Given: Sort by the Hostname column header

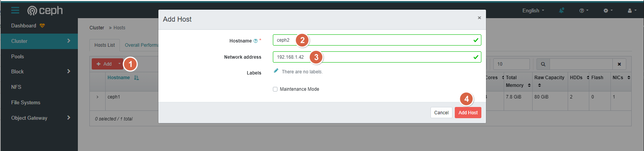Looking at the screenshot, I should click(119, 78).
